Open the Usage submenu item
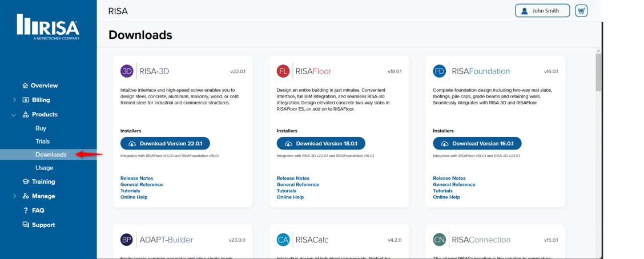The width and height of the screenshot is (644, 259). (x=44, y=168)
